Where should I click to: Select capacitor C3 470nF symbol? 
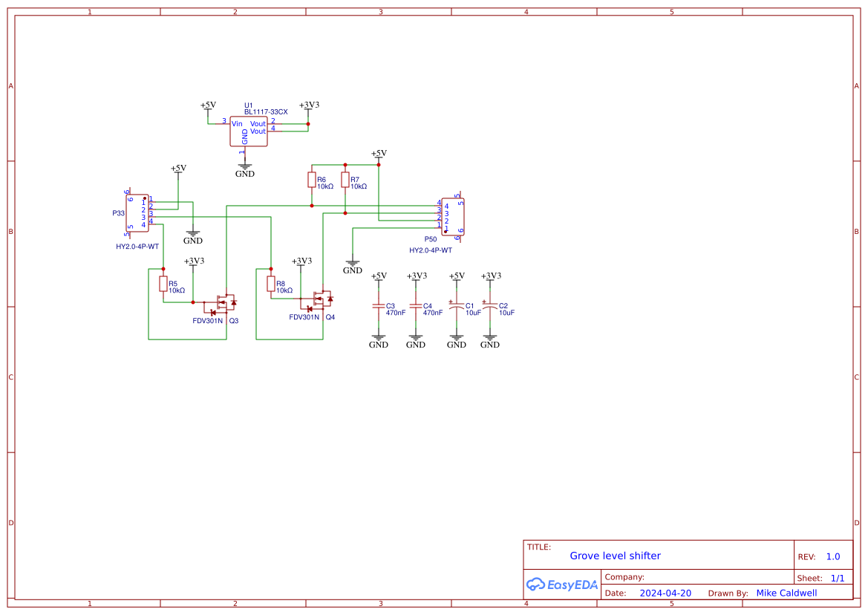[x=379, y=307]
